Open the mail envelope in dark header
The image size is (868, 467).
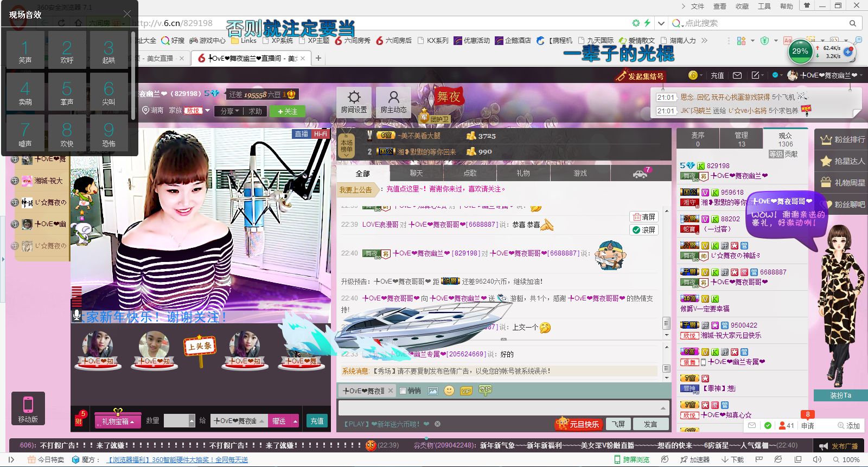point(737,75)
